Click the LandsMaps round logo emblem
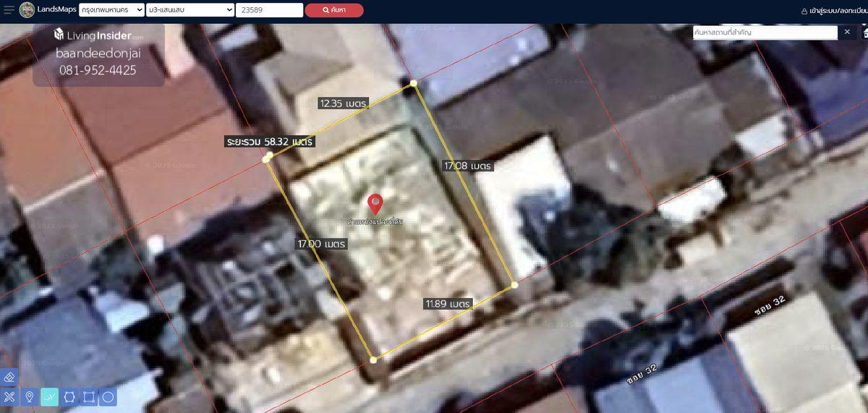The width and height of the screenshot is (868, 413). [x=27, y=10]
